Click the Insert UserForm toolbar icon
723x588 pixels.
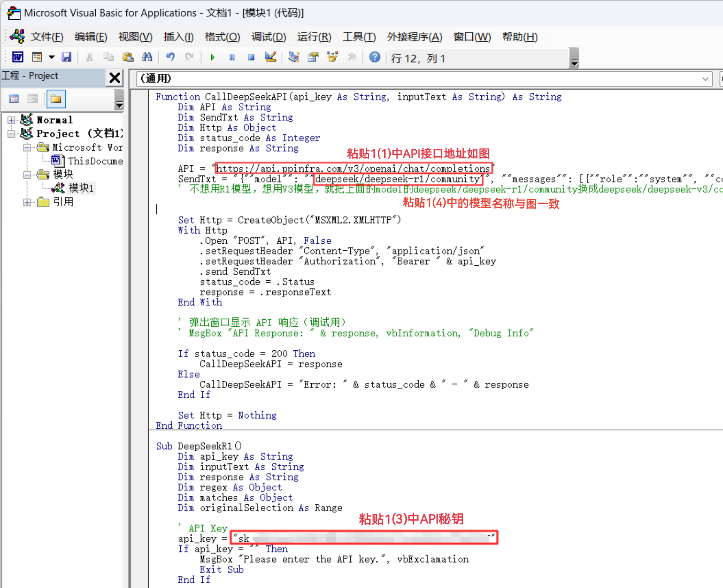tap(37, 57)
